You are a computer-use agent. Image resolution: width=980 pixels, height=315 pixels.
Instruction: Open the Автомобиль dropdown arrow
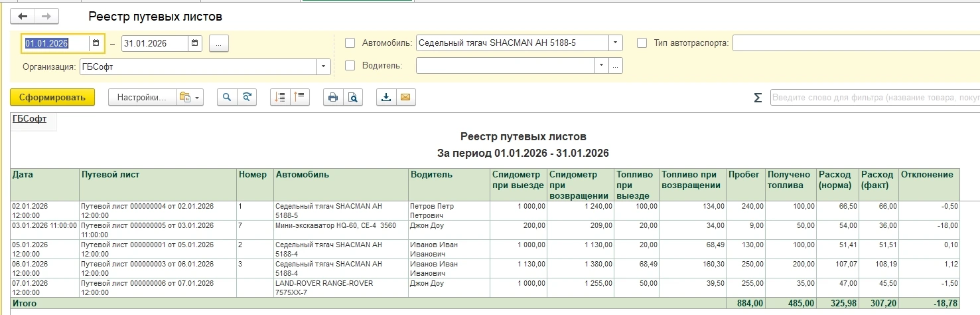click(615, 43)
